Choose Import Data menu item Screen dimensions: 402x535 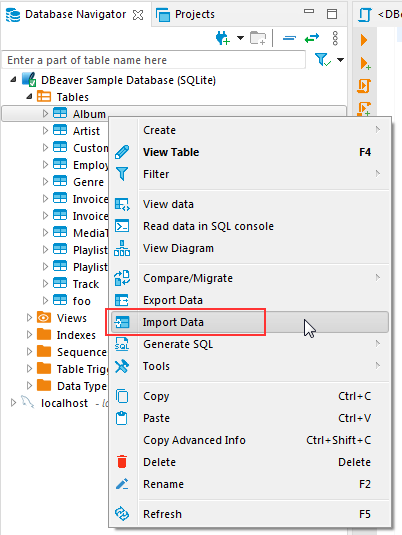click(x=249, y=322)
